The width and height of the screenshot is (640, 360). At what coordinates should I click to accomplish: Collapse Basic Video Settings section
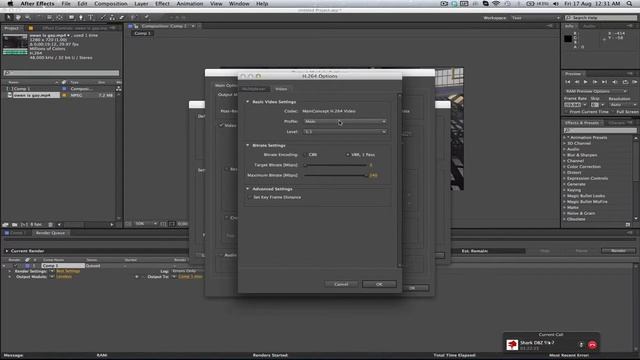(x=247, y=102)
